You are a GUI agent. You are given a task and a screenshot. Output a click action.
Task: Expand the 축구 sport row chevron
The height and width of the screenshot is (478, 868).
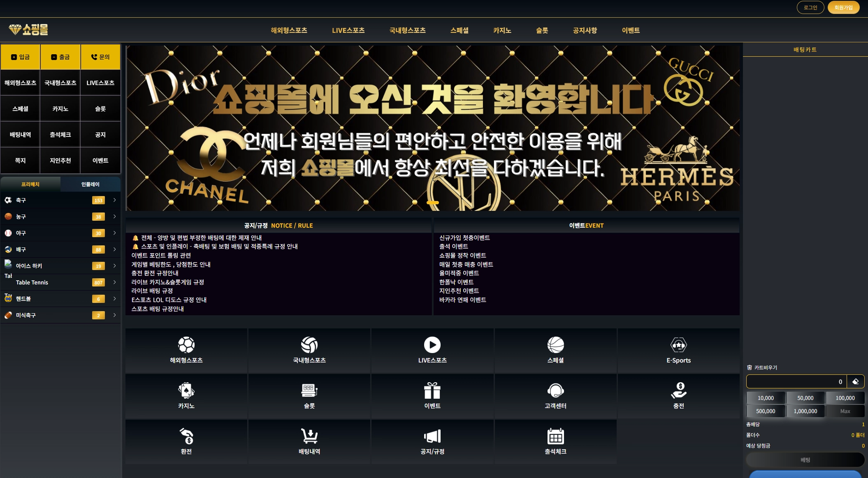click(114, 200)
